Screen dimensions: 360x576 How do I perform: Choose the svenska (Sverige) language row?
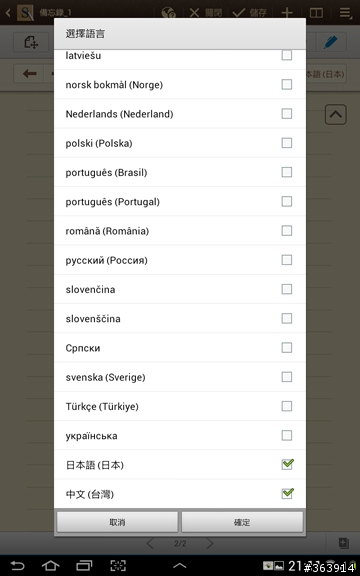[x=180, y=377]
